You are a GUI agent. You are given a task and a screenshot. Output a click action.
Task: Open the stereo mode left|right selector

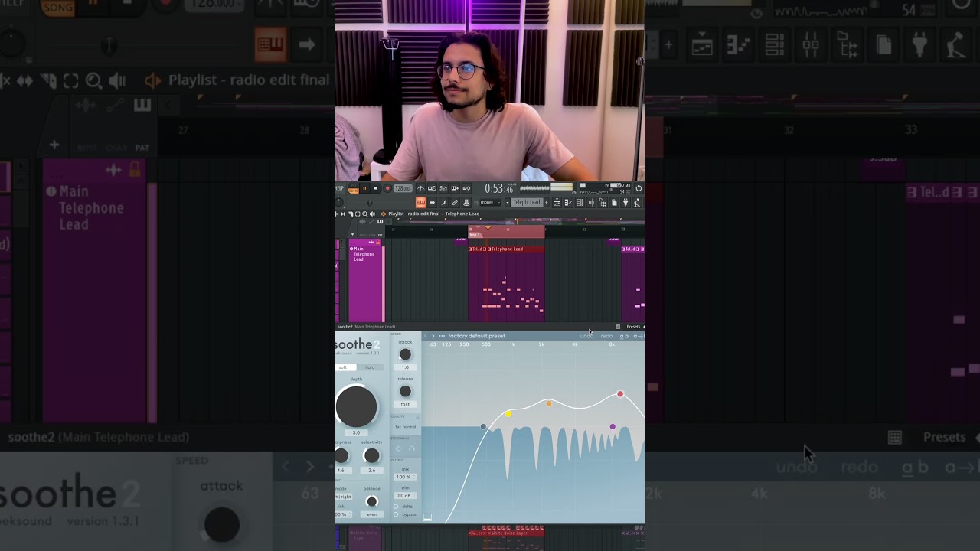tap(343, 497)
